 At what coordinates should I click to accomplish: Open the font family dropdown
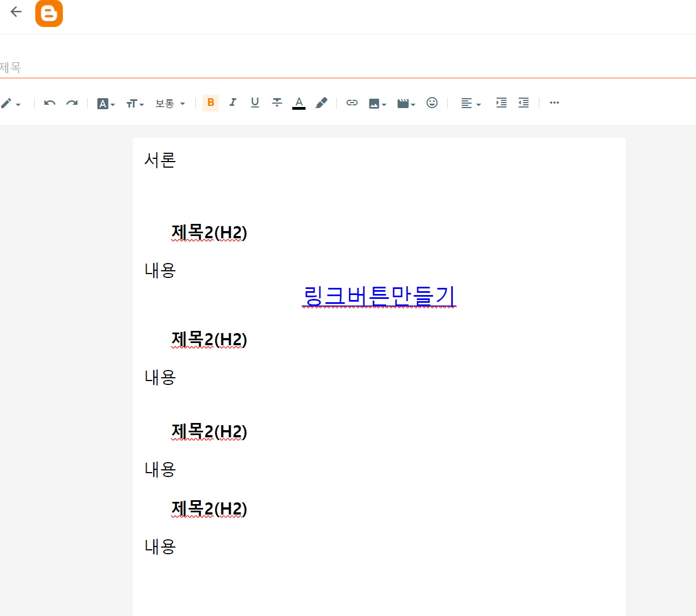tap(106, 103)
